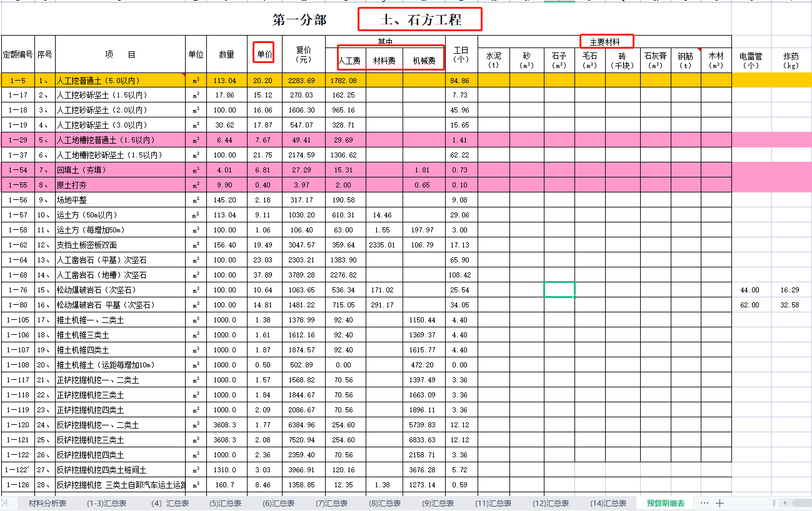Select the (8)汇总表 sheet tab
812x511 pixels.
(x=384, y=503)
